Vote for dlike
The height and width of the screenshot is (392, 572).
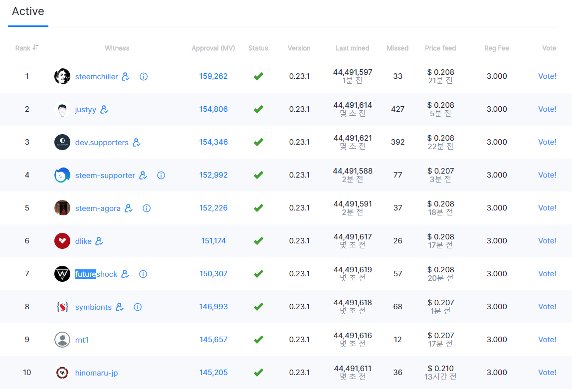point(547,240)
